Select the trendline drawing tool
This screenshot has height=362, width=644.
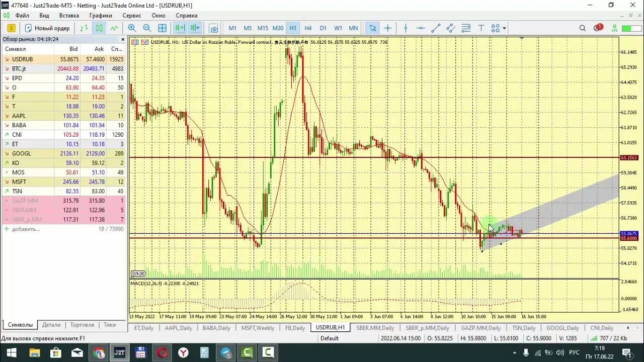click(436, 28)
